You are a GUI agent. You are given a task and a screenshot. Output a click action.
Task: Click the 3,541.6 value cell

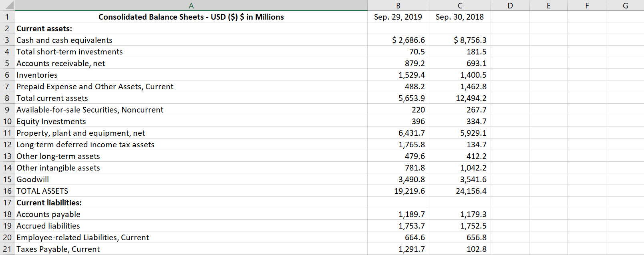pos(460,179)
